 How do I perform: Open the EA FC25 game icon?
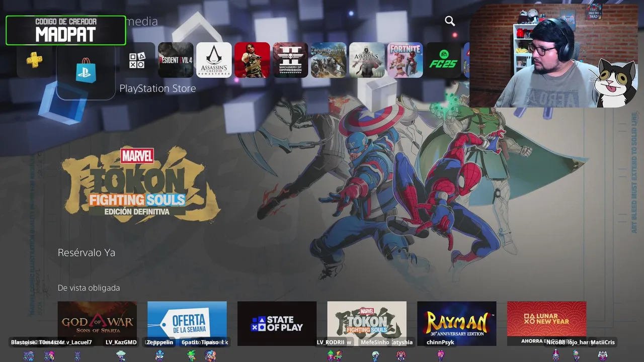click(443, 60)
